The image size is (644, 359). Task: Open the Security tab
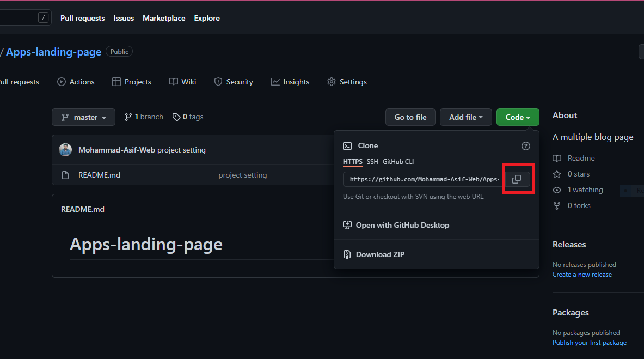(234, 82)
